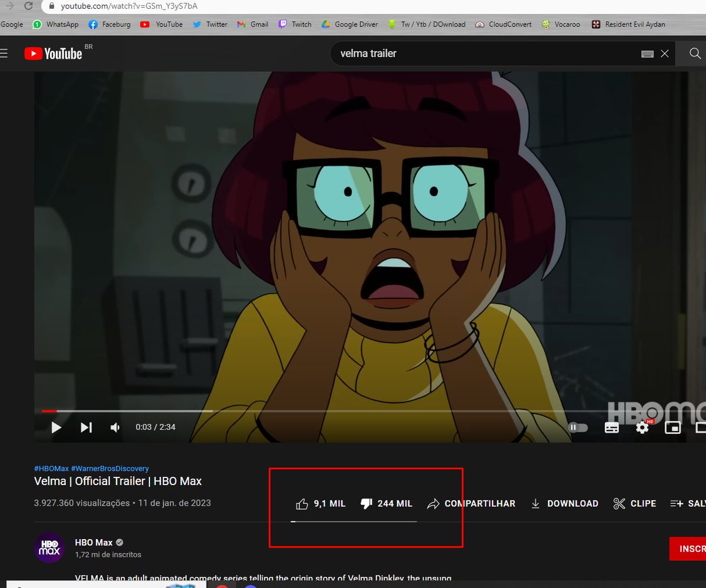Play the video with the play icon
The width and height of the screenshot is (706, 588).
point(56,427)
